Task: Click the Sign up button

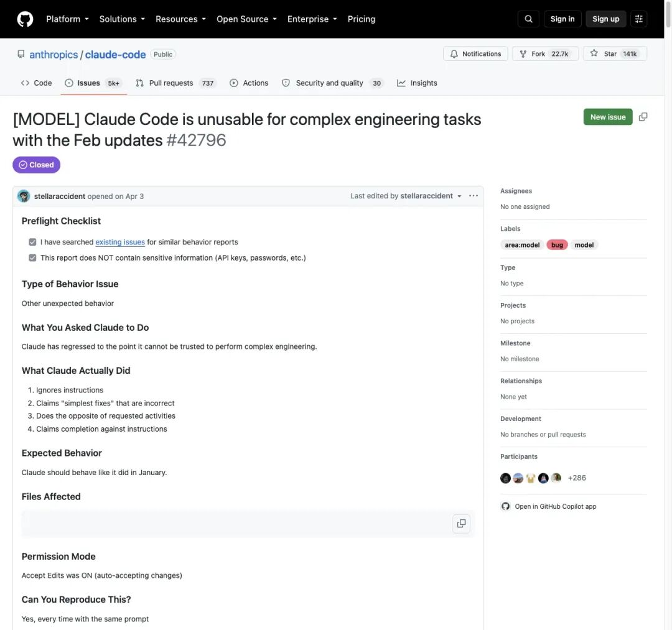Action: tap(605, 19)
